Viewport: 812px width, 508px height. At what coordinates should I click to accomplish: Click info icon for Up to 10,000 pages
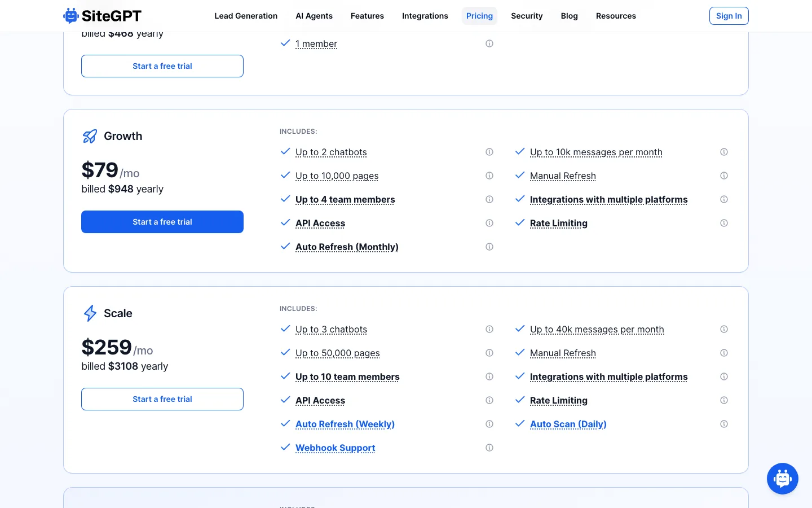pos(489,176)
